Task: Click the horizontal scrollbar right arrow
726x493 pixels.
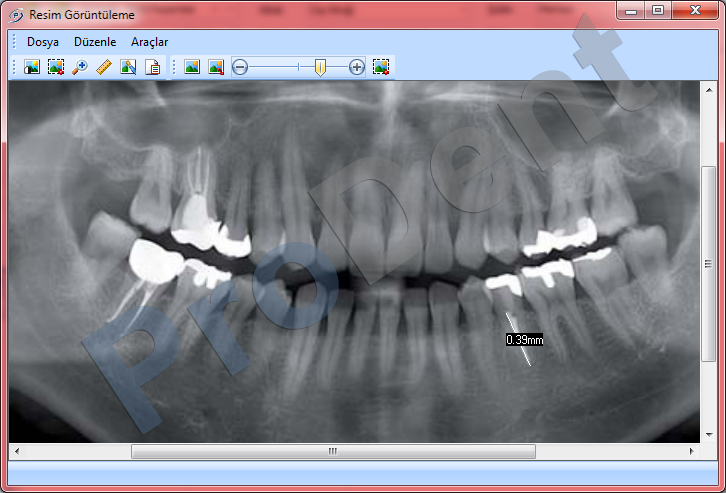Action: pyautogui.click(x=692, y=451)
